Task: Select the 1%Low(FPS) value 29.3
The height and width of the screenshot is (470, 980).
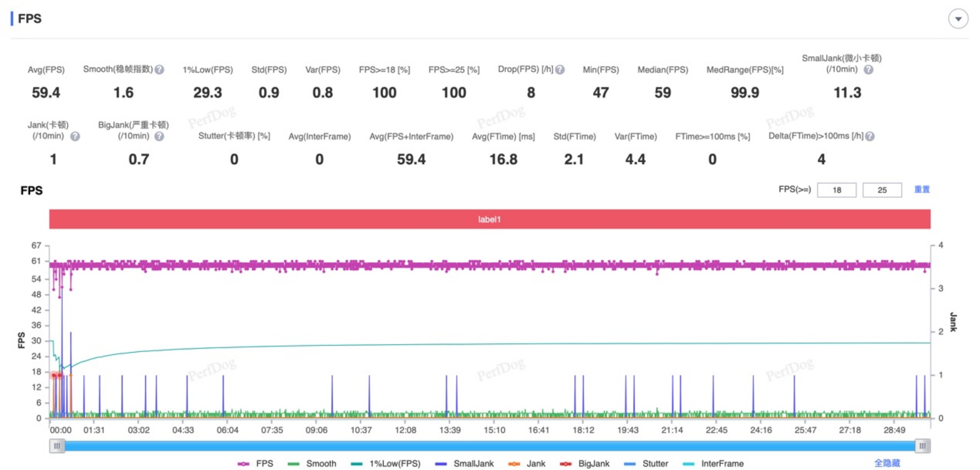Action: click(207, 93)
